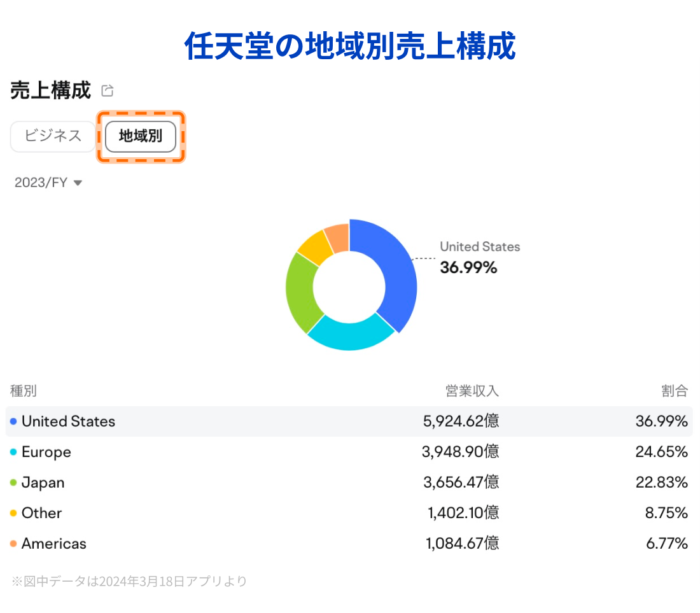Click the 6.77% share value
Screen dimensions: 700x613
[667, 544]
